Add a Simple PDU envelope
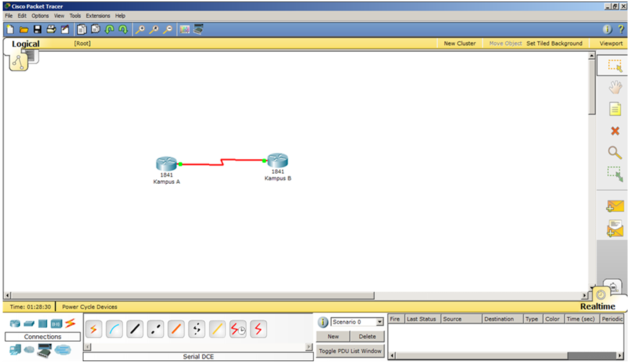 coord(615,206)
